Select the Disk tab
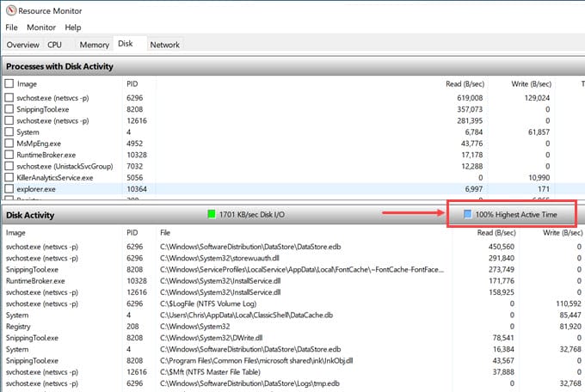This screenshot has width=585, height=392. point(126,44)
